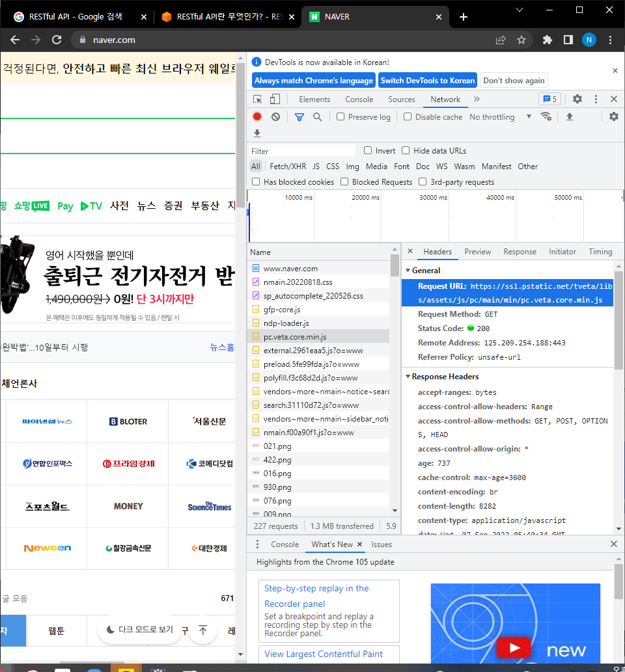Open the No throttling dropdown
Screen dimensions: 625x672
[x=500, y=116]
